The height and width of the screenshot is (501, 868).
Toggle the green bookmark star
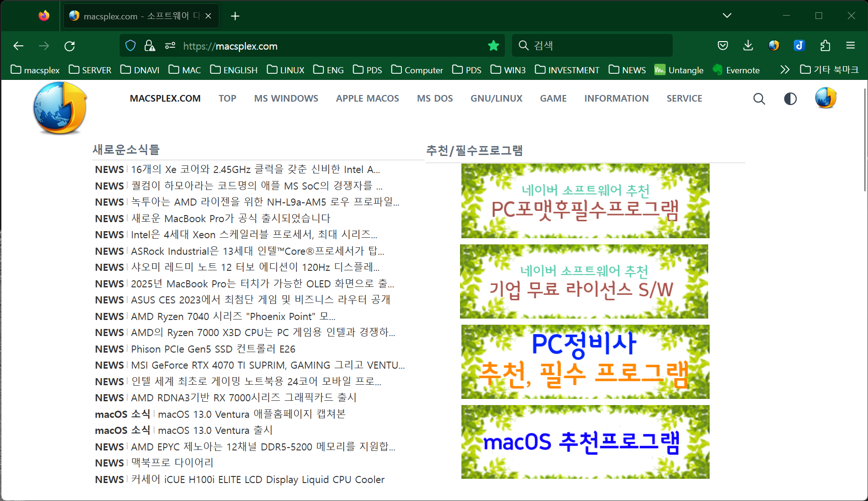pos(494,45)
